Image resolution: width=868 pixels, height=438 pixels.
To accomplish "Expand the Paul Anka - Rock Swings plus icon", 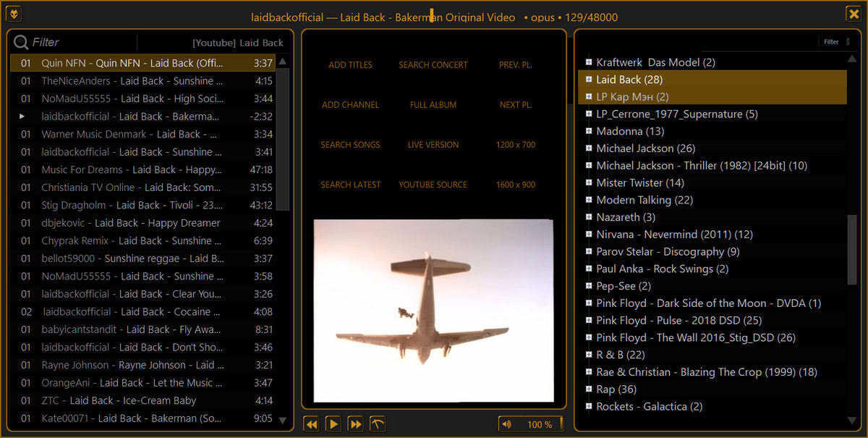I will point(589,269).
